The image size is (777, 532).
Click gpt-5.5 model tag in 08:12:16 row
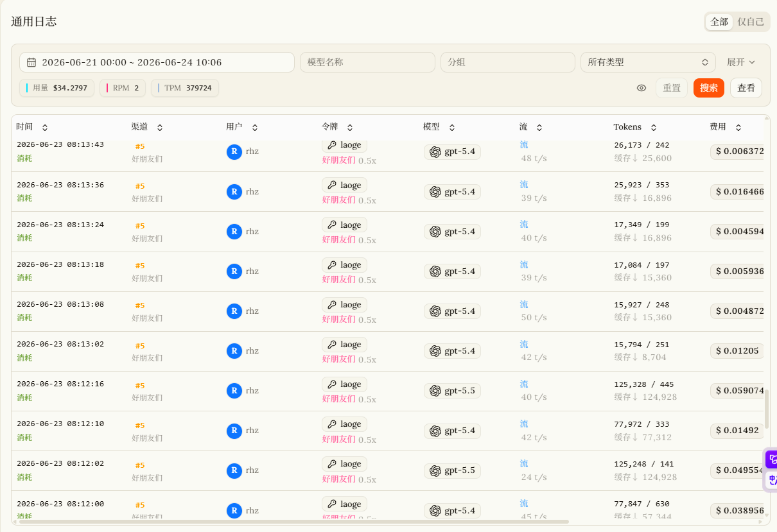(452, 390)
